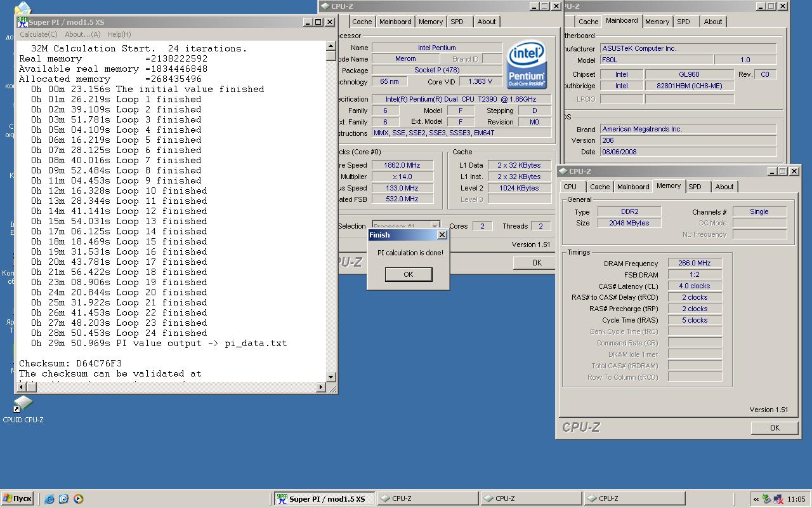Click the 'Socket P (478)' package field

click(436, 70)
